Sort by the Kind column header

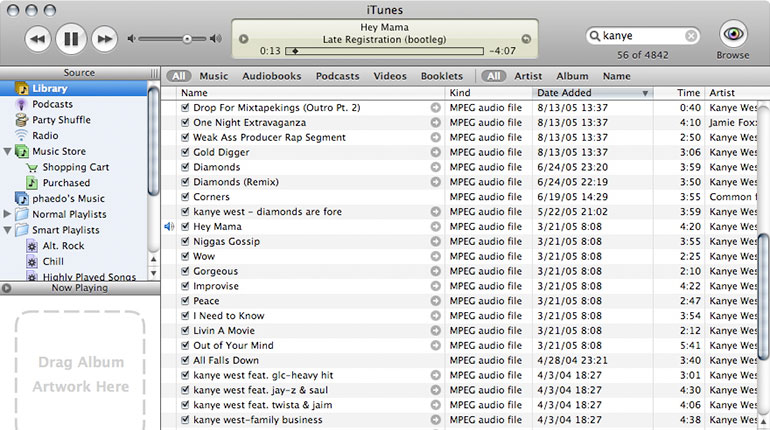(x=489, y=93)
